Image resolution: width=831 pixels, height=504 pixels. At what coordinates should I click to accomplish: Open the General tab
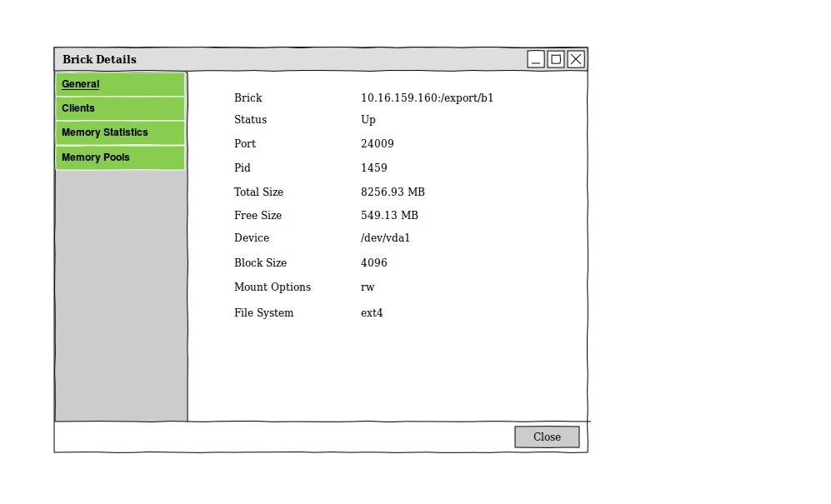tap(120, 84)
